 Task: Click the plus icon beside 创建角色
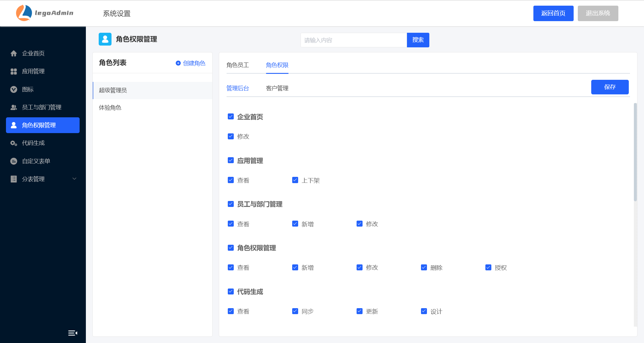pos(178,63)
